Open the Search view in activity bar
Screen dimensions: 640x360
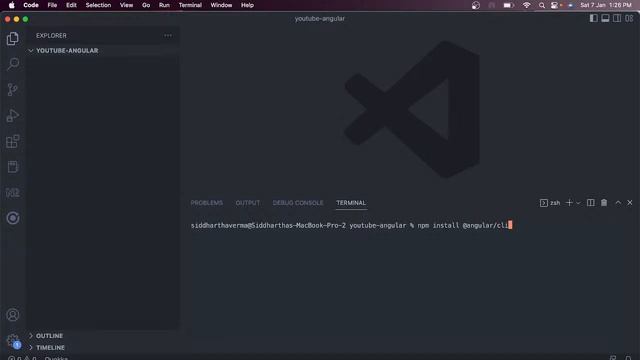(13, 64)
